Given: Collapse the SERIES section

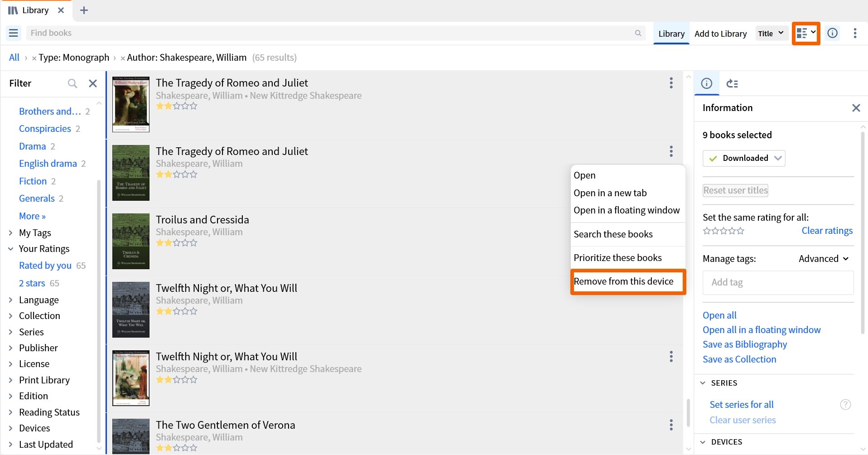Looking at the screenshot, I should tap(703, 383).
